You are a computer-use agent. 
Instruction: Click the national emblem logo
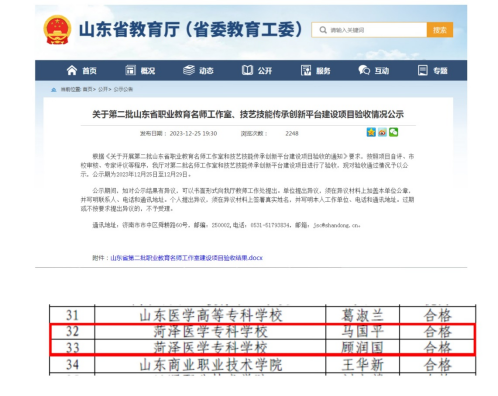point(57,30)
